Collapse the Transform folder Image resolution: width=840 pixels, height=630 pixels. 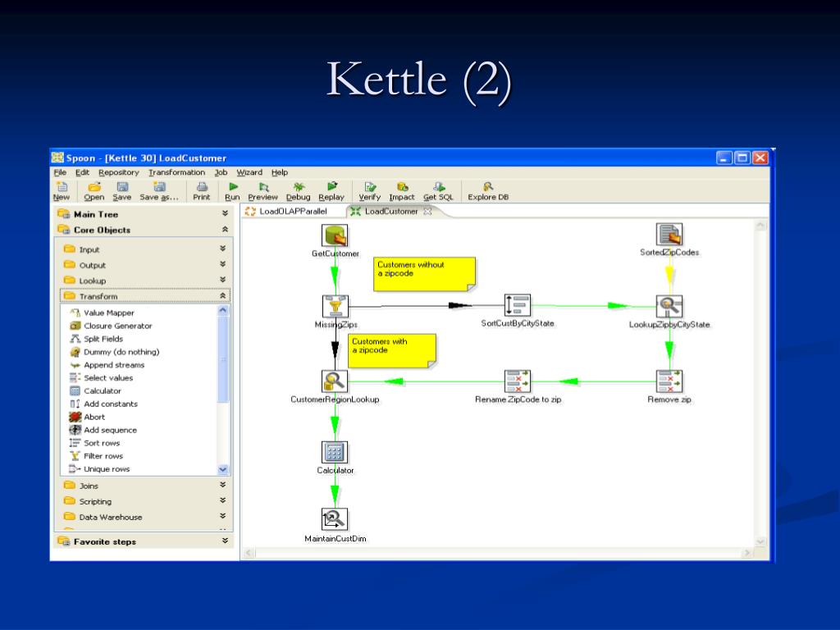[x=223, y=295]
